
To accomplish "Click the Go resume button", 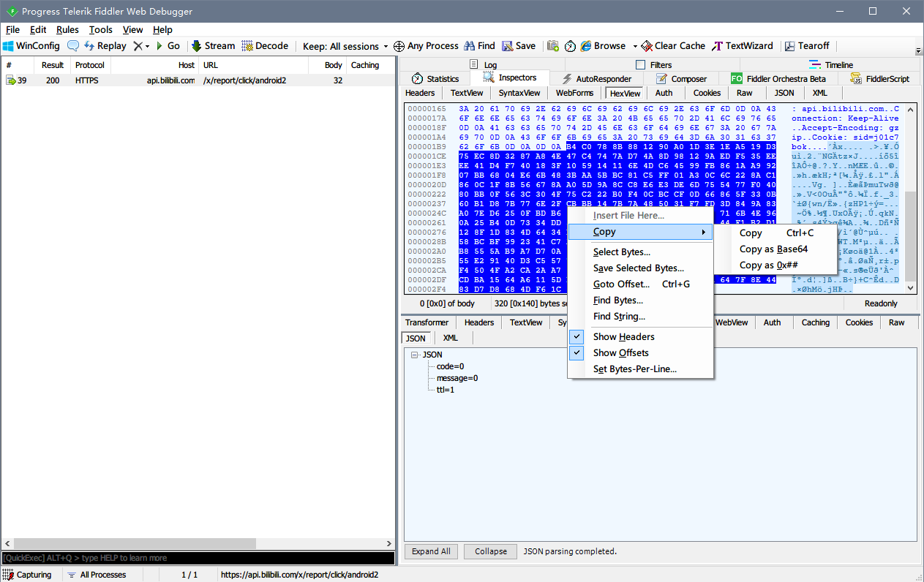I will [168, 46].
